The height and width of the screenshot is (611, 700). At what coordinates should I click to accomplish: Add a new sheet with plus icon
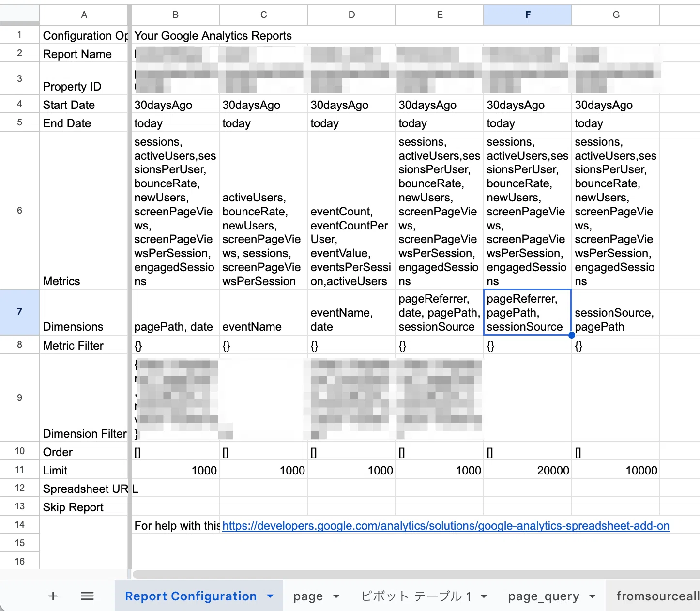pyautogui.click(x=53, y=596)
